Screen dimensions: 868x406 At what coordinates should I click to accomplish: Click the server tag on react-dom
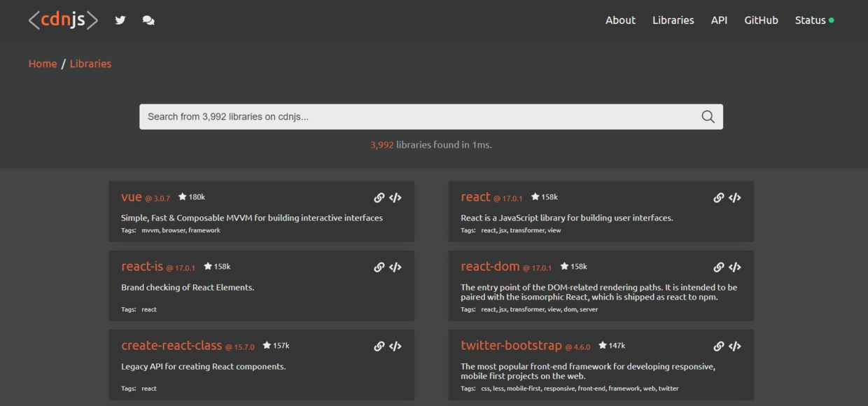[x=589, y=309]
